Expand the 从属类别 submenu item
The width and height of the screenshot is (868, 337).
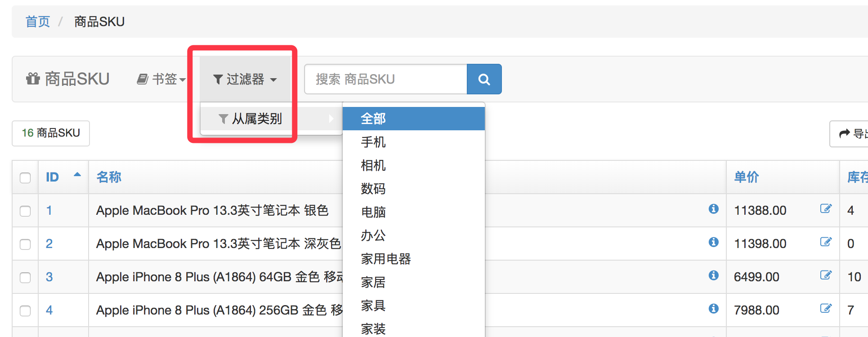click(272, 119)
